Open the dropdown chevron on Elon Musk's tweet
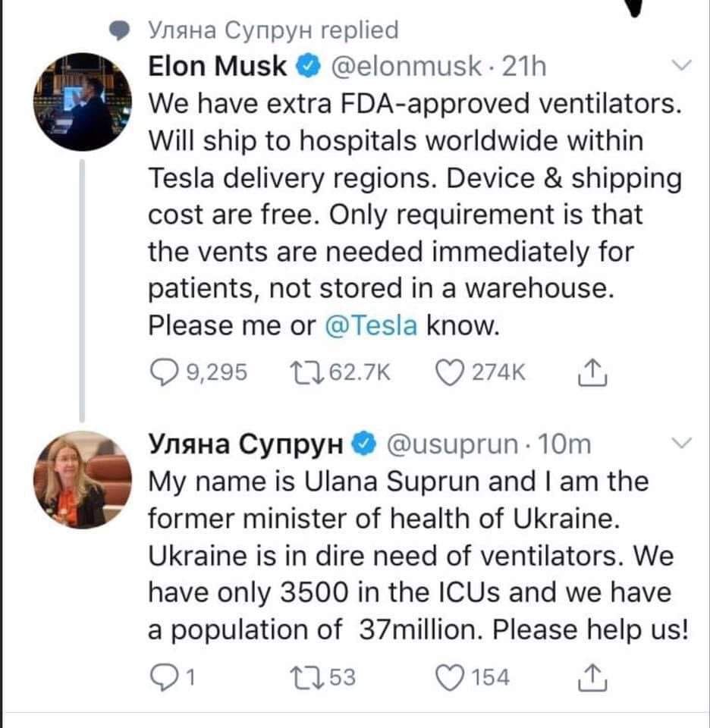The height and width of the screenshot is (728, 710). (681, 67)
